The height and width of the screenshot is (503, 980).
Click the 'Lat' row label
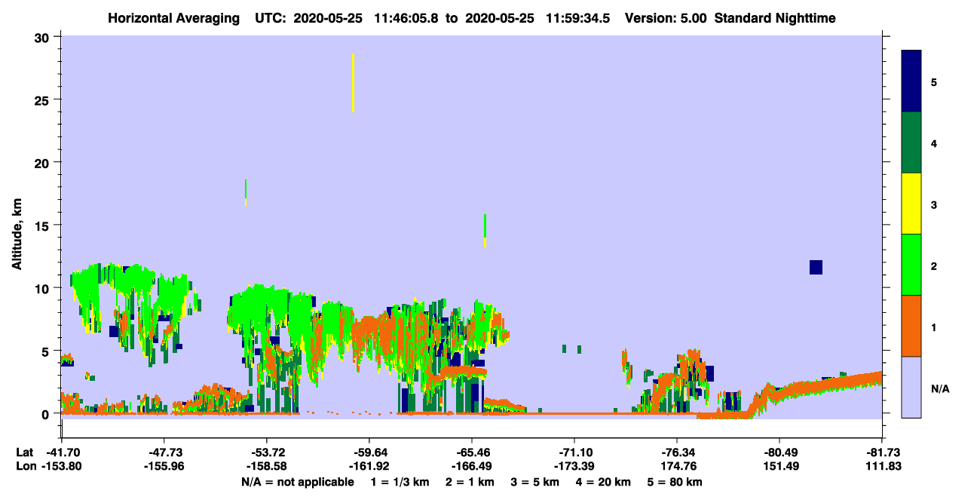point(24,452)
